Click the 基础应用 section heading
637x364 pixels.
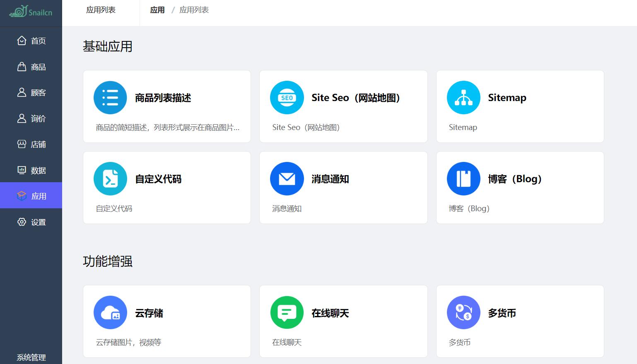coord(108,46)
